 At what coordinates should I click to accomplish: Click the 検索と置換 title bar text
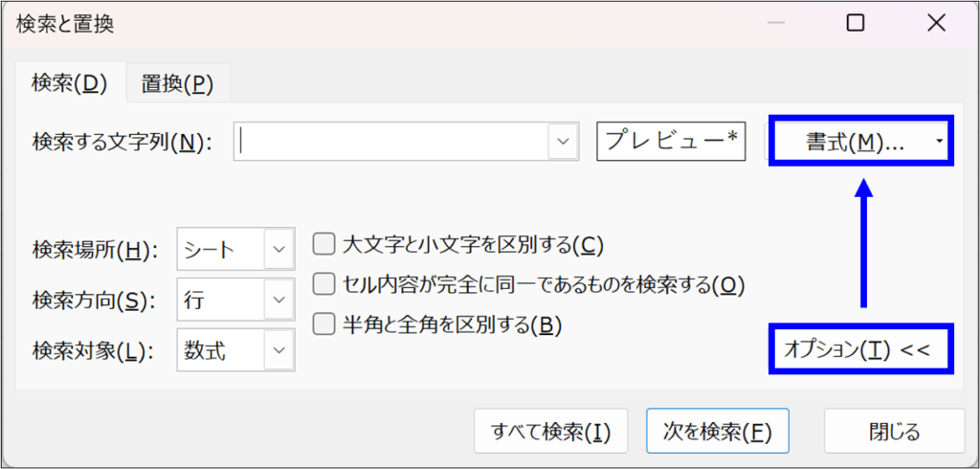[x=65, y=24]
